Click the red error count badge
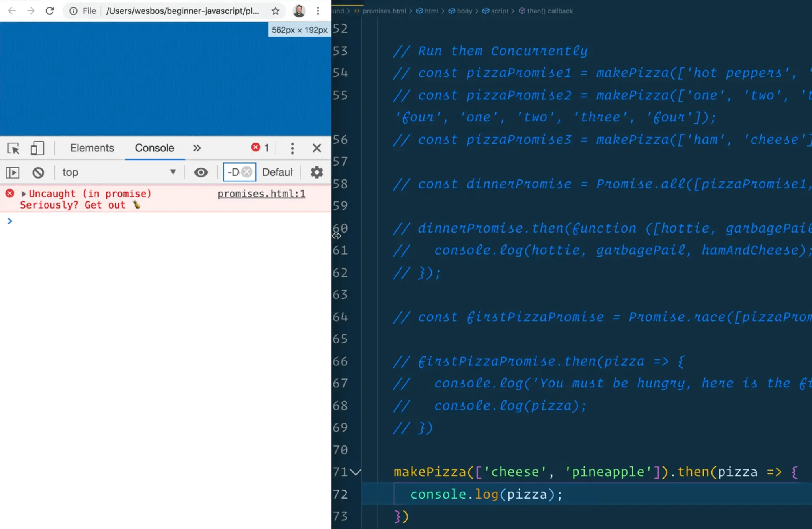Image resolution: width=812 pixels, height=529 pixels. (260, 148)
